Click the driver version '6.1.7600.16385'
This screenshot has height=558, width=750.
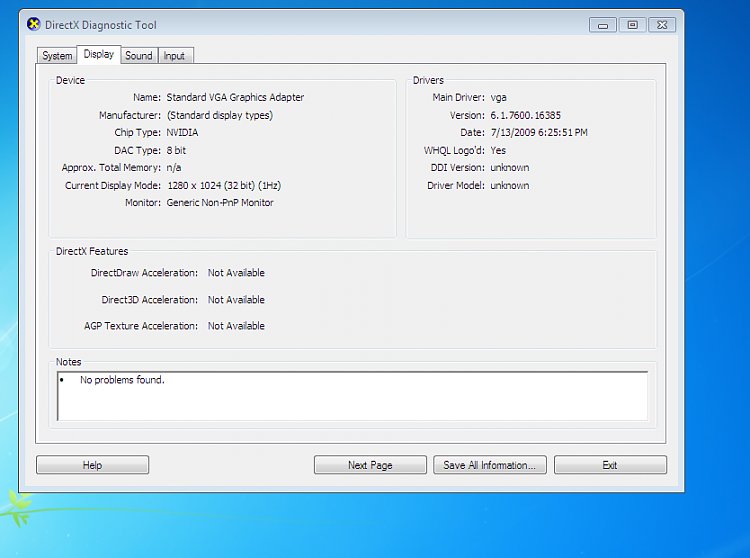525,115
